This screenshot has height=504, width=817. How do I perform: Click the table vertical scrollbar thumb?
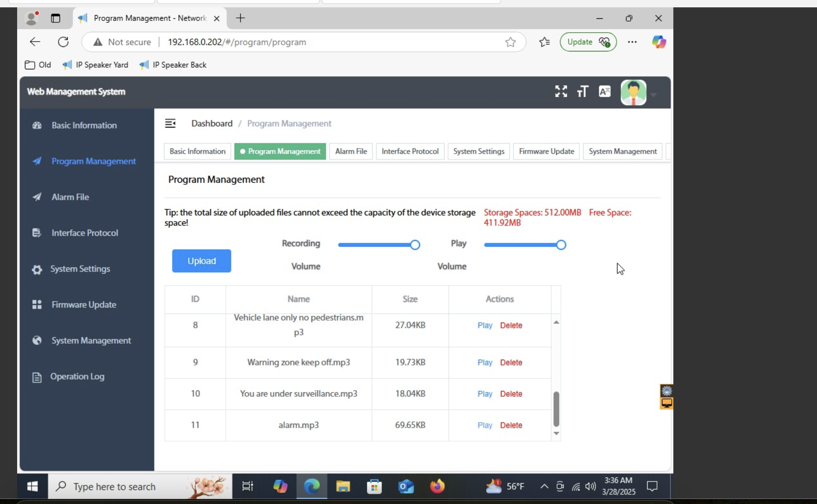click(x=556, y=409)
